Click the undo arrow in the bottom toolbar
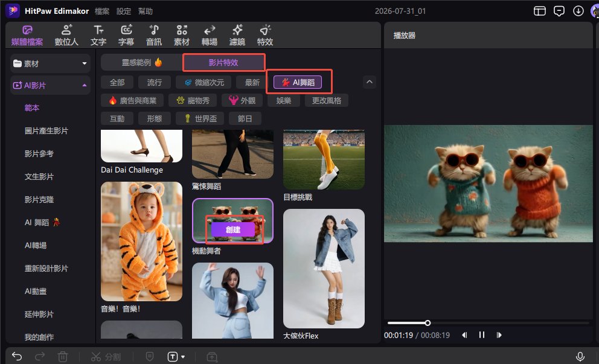 click(x=17, y=356)
